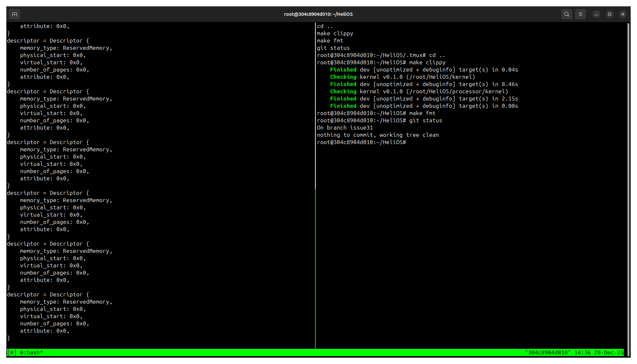Select the green Finished label after make clippy
This screenshot has height=364, width=637.
[343, 70]
